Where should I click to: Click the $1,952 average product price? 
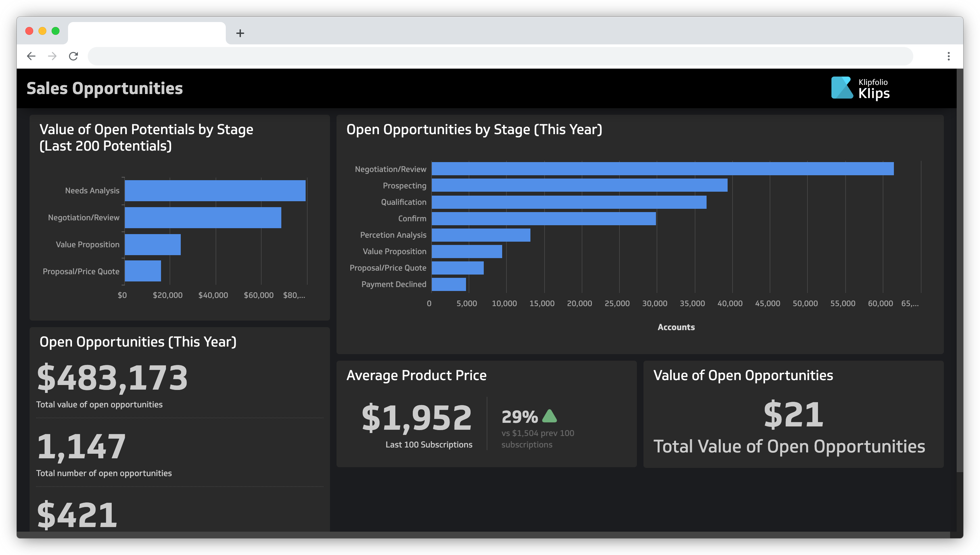(417, 418)
